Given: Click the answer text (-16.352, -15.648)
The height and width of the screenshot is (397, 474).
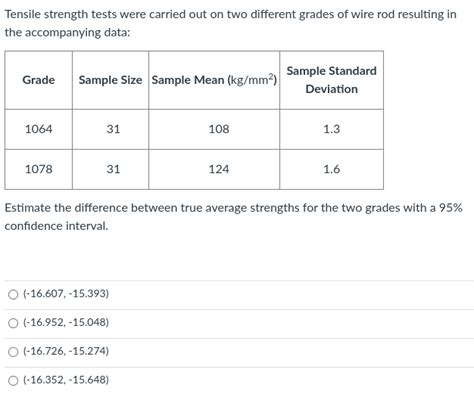Looking at the screenshot, I should point(66,380).
